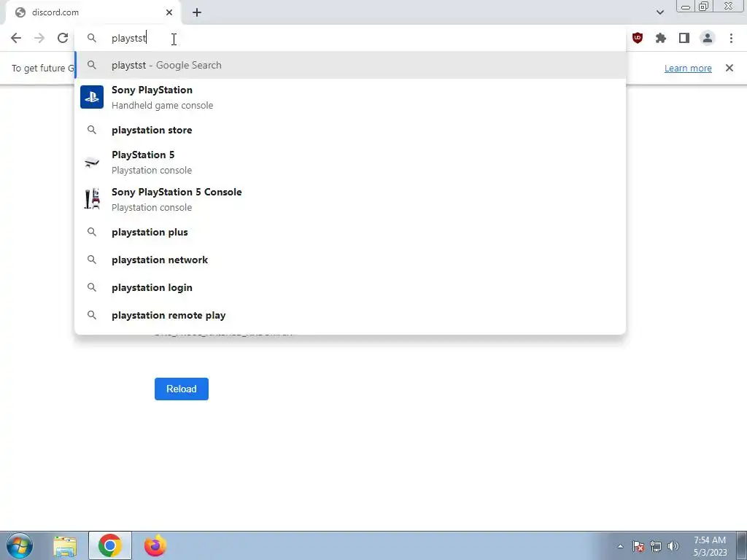Dismiss the infobar with the X

pyautogui.click(x=729, y=68)
